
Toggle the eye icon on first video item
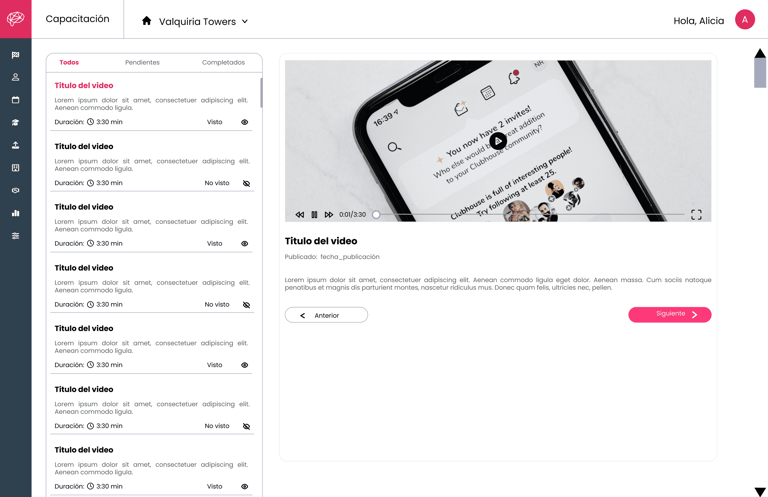tap(244, 122)
